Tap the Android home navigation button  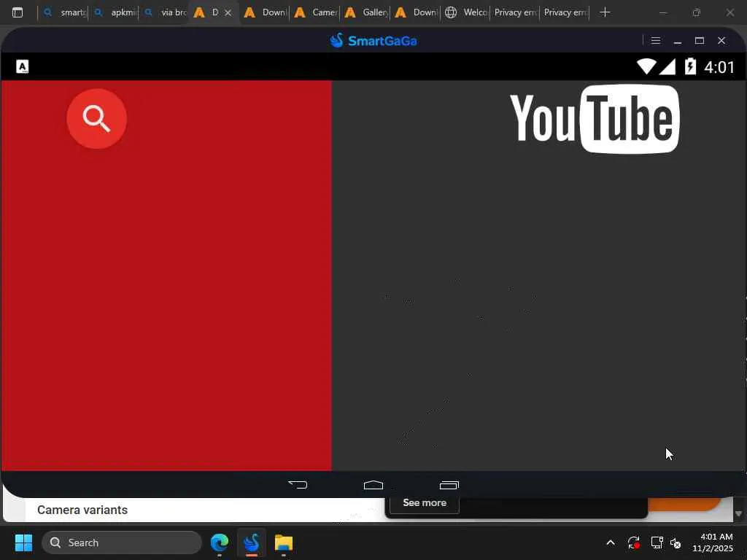[373, 485]
